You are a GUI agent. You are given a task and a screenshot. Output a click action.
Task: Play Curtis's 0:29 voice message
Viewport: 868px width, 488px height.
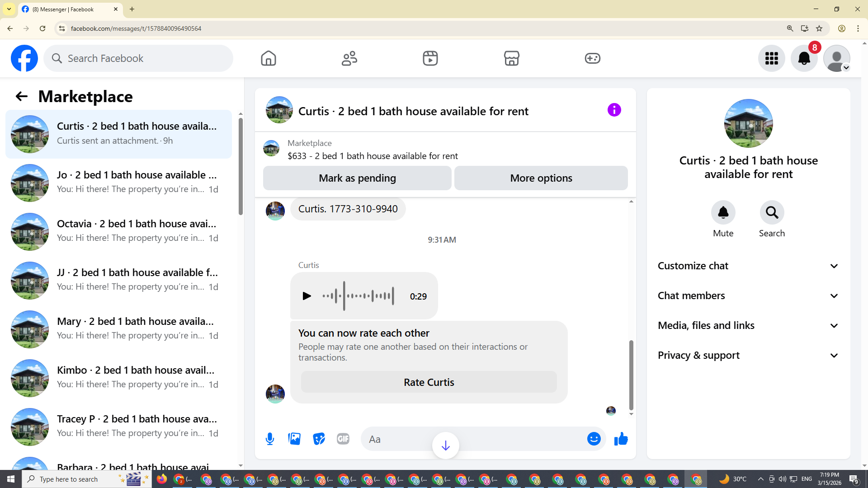(307, 296)
